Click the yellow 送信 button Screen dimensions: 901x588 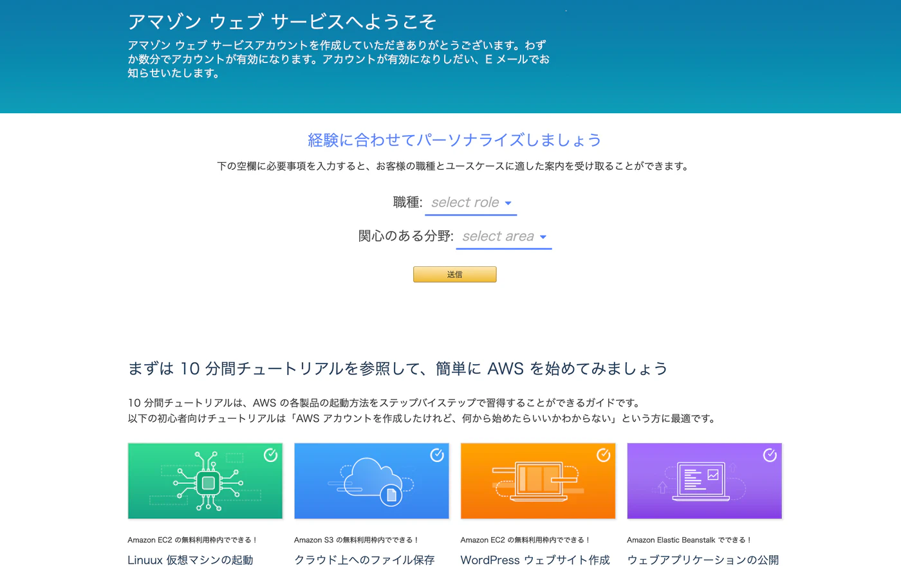coord(454,275)
